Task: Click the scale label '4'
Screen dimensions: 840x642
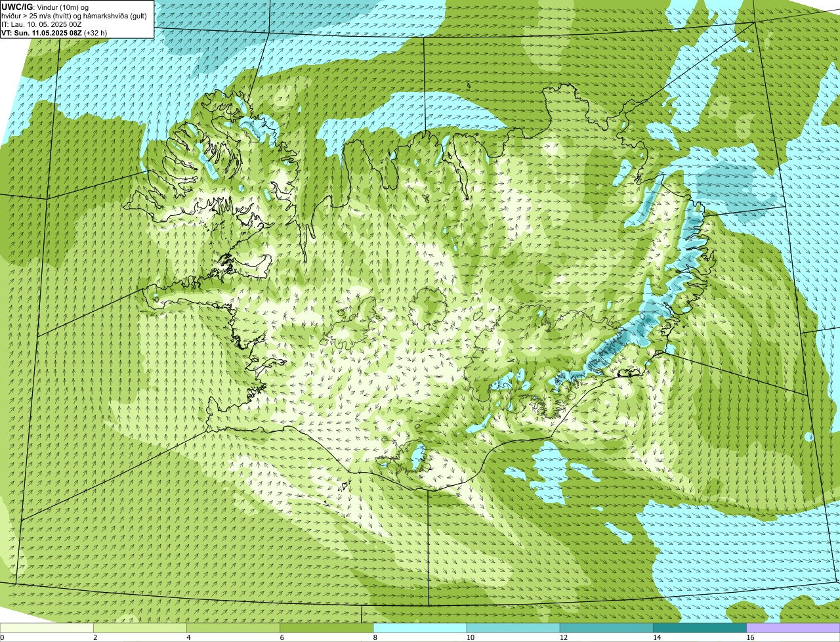Action: coord(188,637)
